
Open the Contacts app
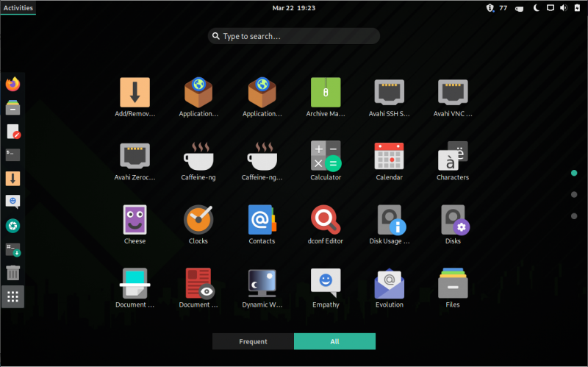click(x=262, y=224)
